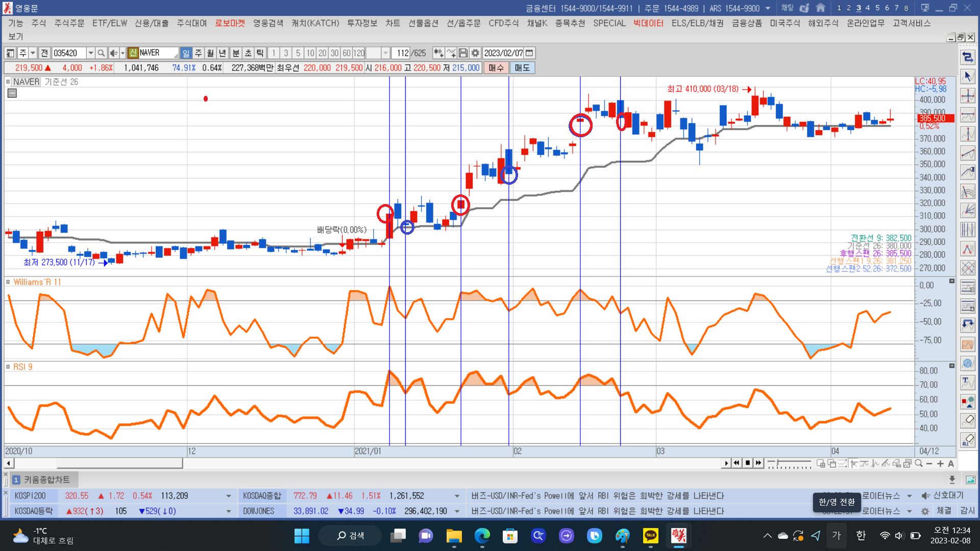
Task: Toggle minute (분) chart period
Action: 235,53
